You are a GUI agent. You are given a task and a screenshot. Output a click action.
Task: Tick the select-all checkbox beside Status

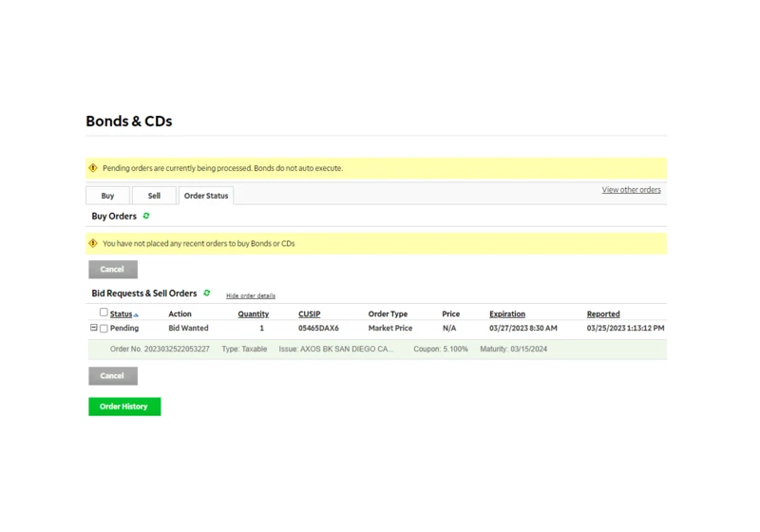tap(104, 312)
